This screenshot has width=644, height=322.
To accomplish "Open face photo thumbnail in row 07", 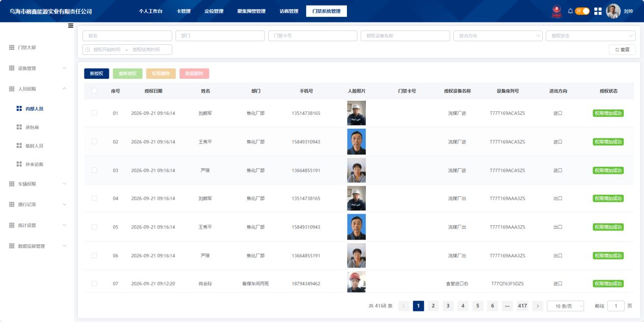I will (356, 282).
